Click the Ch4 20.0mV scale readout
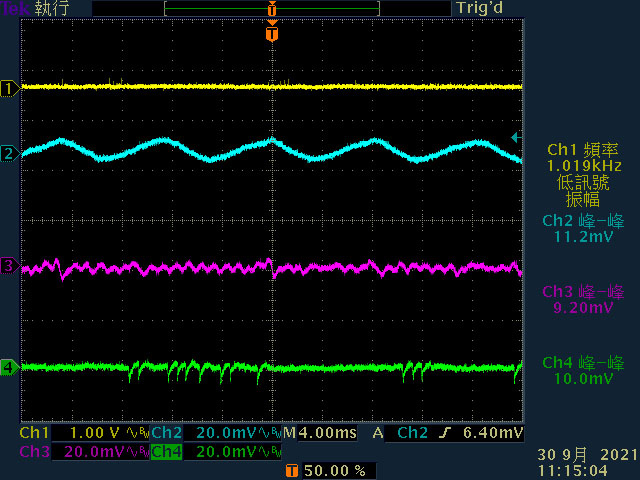Image resolution: width=640 pixels, height=480 pixels. (x=227, y=452)
